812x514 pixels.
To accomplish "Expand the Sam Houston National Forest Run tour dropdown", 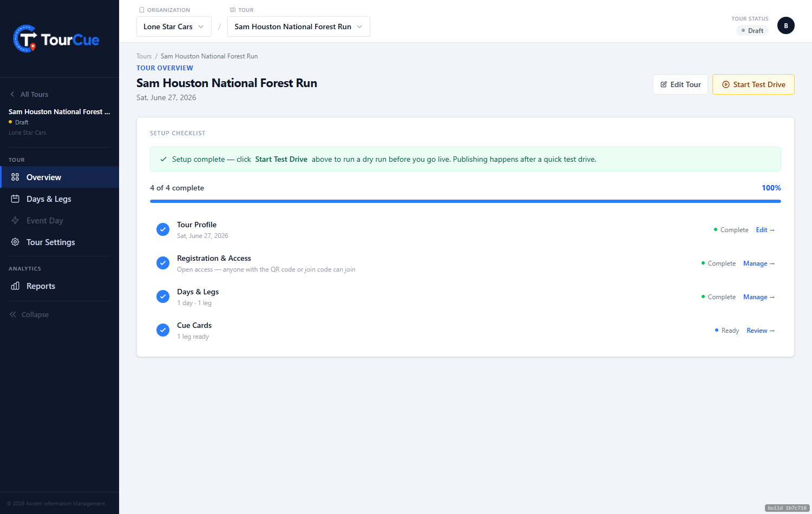I will pos(299,27).
